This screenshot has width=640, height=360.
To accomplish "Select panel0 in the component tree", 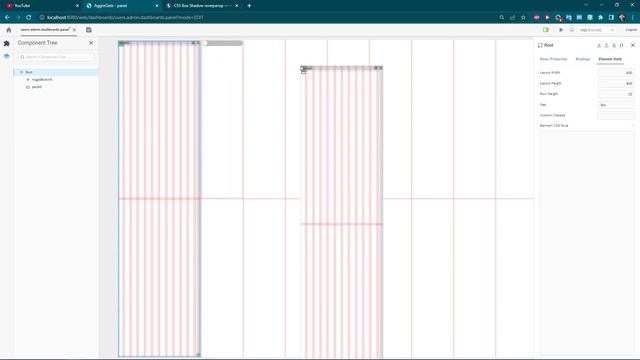I will [x=36, y=87].
